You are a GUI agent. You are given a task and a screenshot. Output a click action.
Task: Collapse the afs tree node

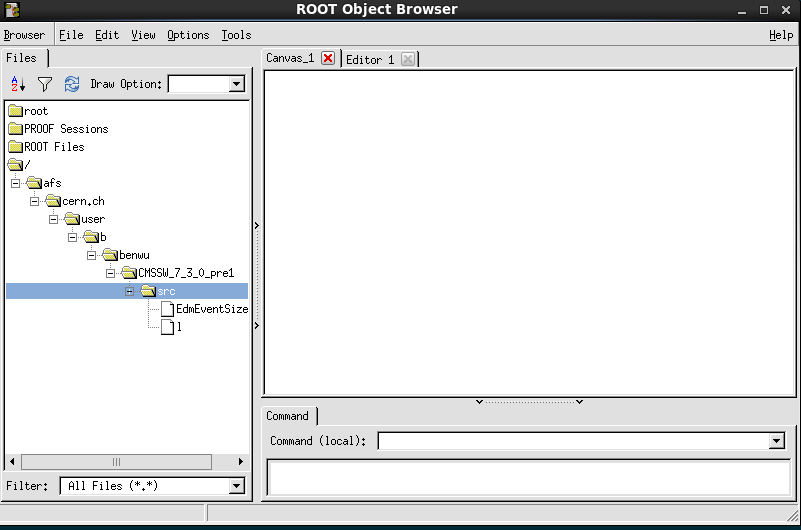16,183
